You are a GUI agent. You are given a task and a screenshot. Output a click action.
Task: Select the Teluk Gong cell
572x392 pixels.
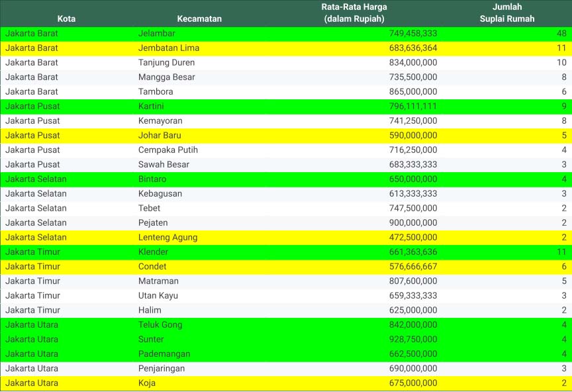point(160,324)
